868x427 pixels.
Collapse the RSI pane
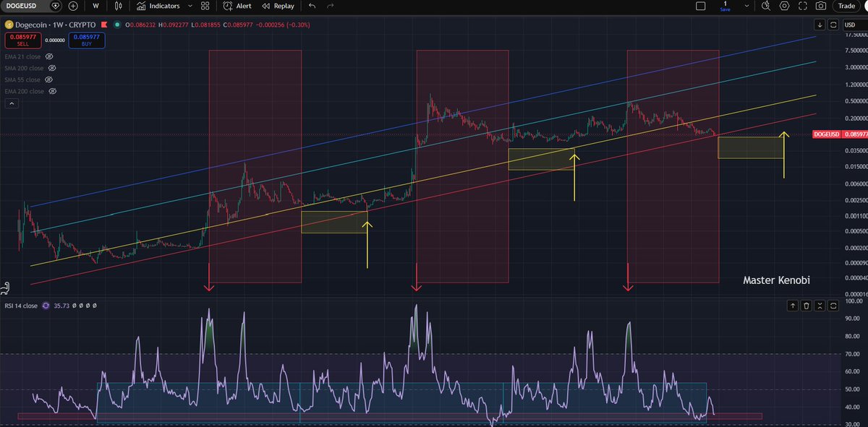pyautogui.click(x=819, y=306)
